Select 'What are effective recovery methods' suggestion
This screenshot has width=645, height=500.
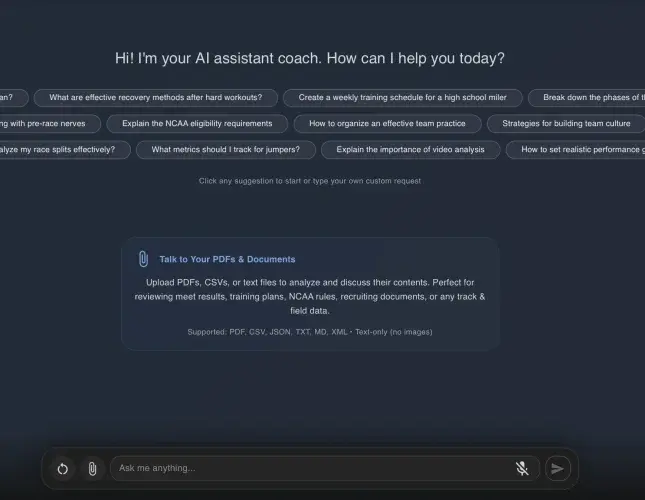(x=155, y=98)
